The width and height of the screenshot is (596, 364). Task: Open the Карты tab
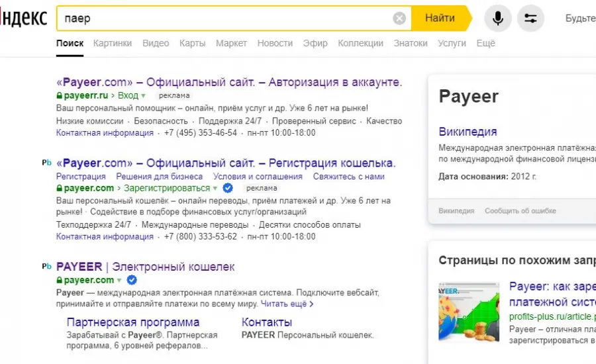tap(192, 43)
